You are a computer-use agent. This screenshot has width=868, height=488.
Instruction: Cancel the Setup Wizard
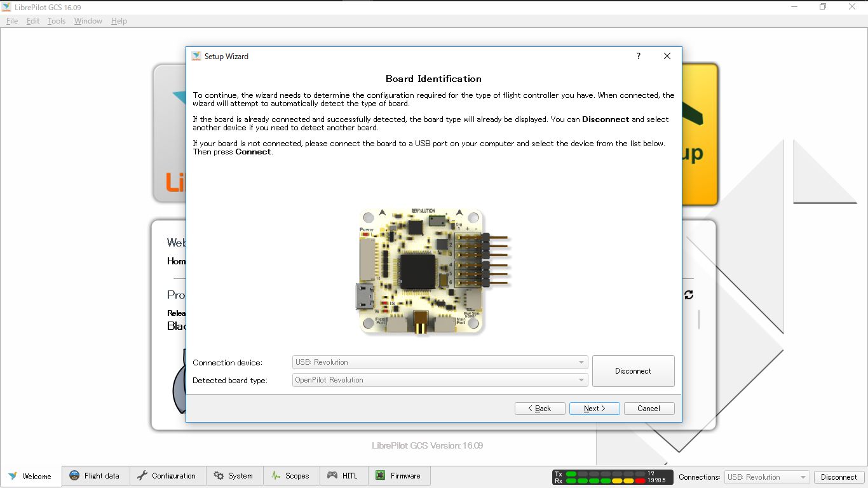[x=649, y=409]
